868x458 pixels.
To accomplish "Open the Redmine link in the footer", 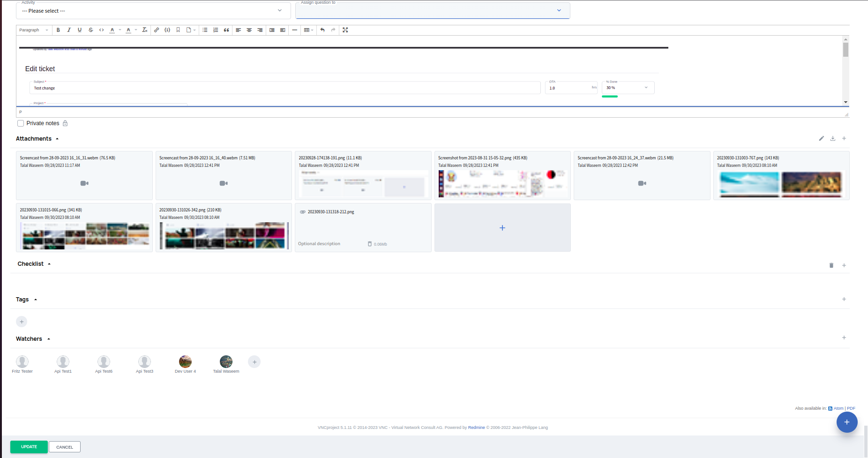I will [476, 428].
